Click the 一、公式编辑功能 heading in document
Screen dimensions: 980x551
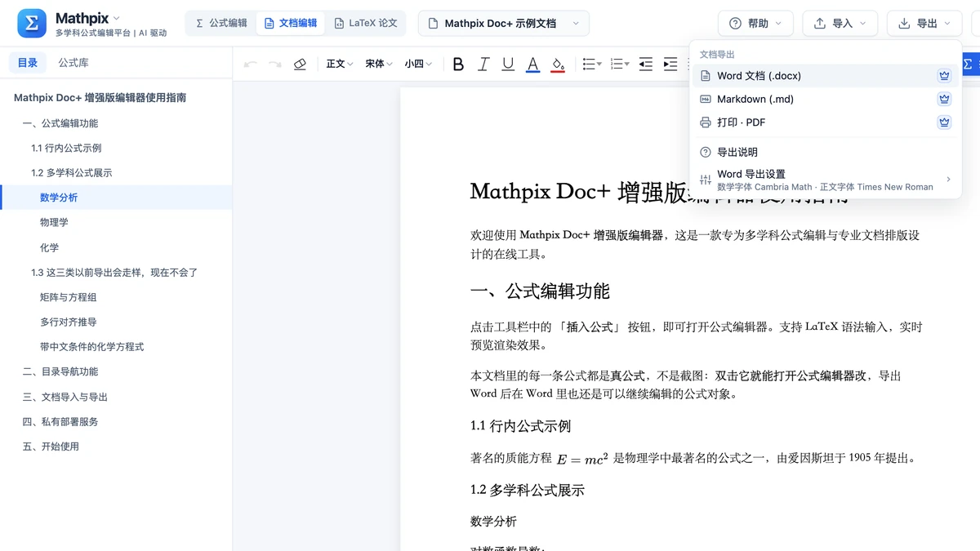540,291
